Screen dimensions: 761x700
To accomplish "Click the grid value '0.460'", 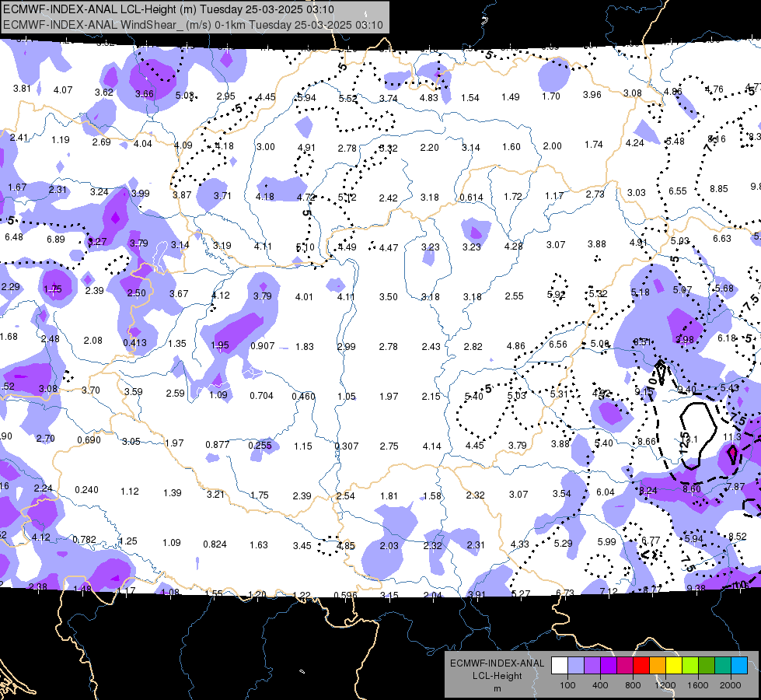I will click(x=303, y=397).
